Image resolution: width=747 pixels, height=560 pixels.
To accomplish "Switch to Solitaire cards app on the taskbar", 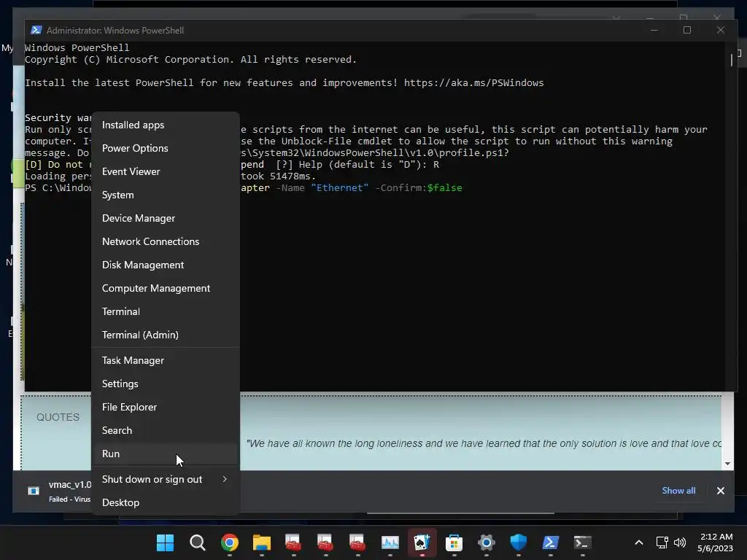I will click(x=422, y=542).
